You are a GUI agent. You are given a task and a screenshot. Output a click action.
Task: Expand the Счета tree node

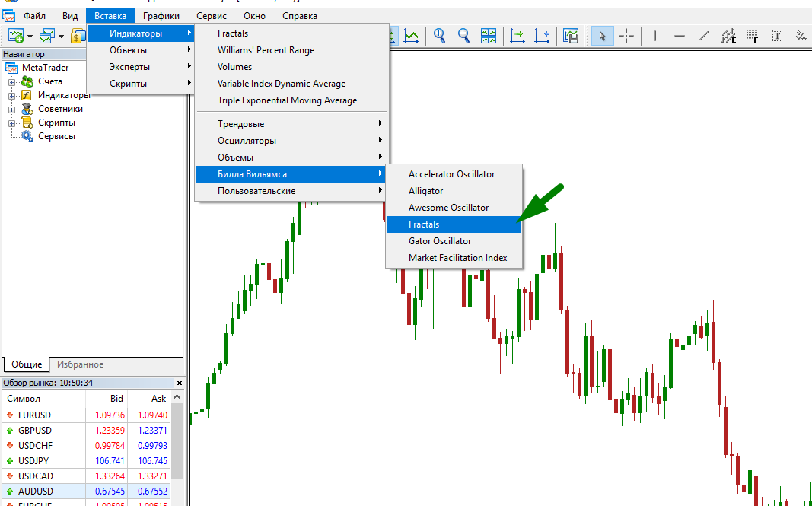pos(12,82)
